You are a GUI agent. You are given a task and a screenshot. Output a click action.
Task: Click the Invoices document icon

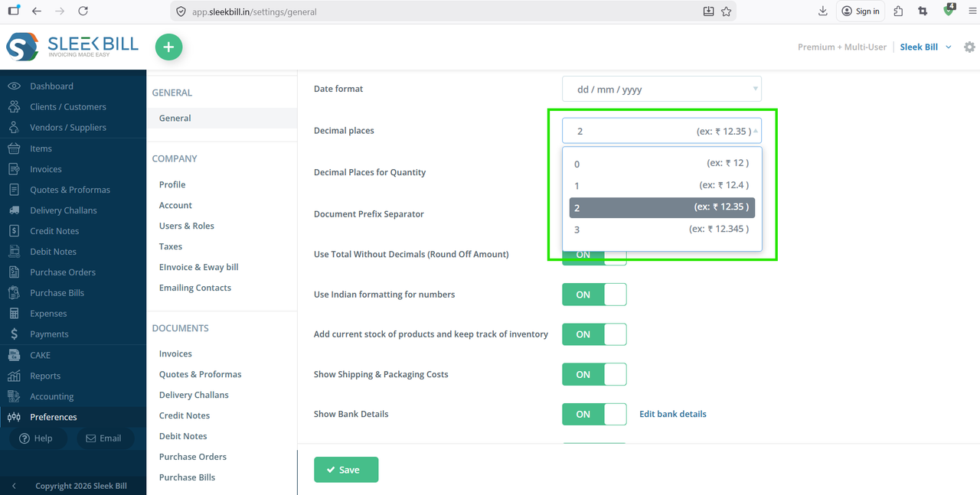[14, 168]
